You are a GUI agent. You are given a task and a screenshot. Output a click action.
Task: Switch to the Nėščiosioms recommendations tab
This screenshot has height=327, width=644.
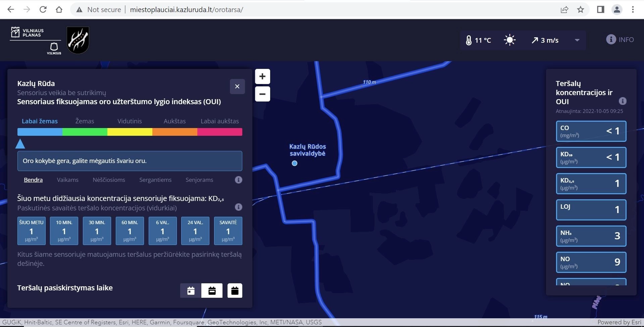pyautogui.click(x=109, y=180)
